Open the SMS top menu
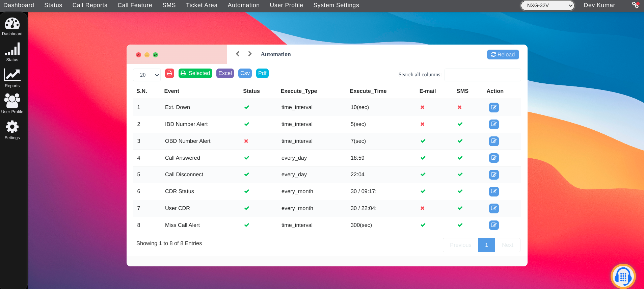Screen dimensions: 644x289 [x=169, y=5]
